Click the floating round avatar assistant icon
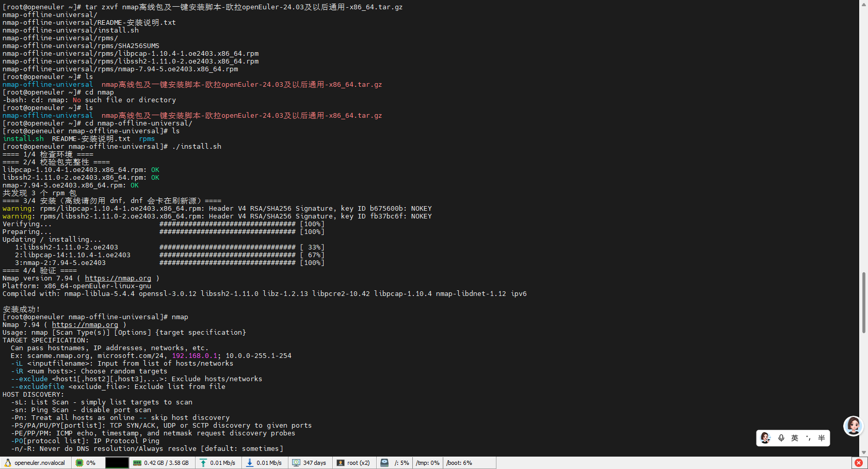This screenshot has width=868, height=469. 853,426
